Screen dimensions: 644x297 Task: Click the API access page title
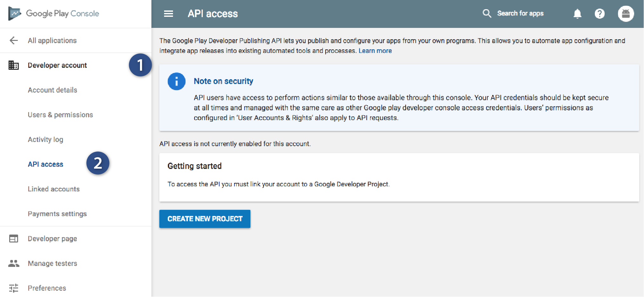click(x=213, y=14)
